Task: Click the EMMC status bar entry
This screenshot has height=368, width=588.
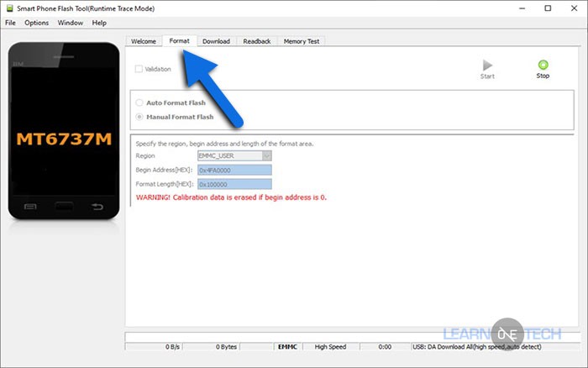Action: tap(287, 347)
